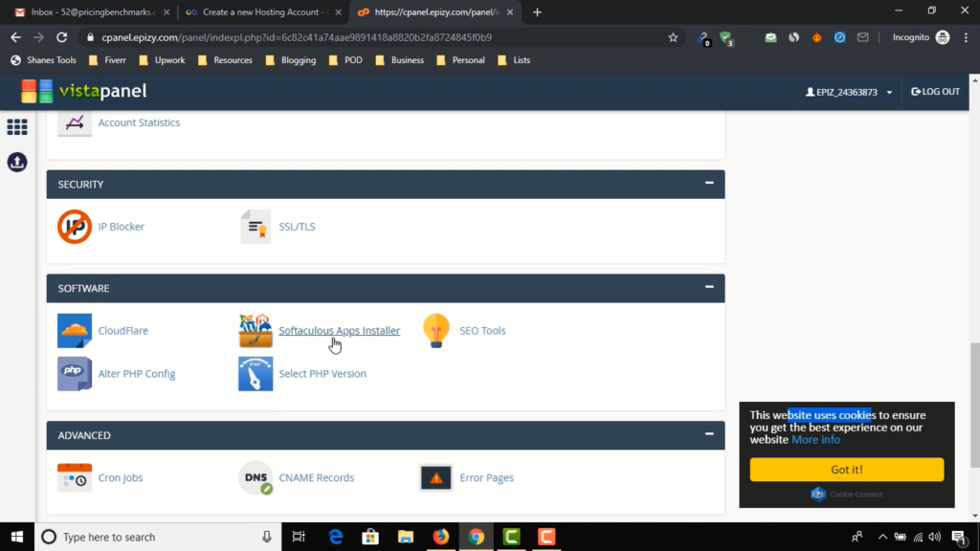Click the Error Pages warning icon
The image size is (980, 551).
click(436, 478)
